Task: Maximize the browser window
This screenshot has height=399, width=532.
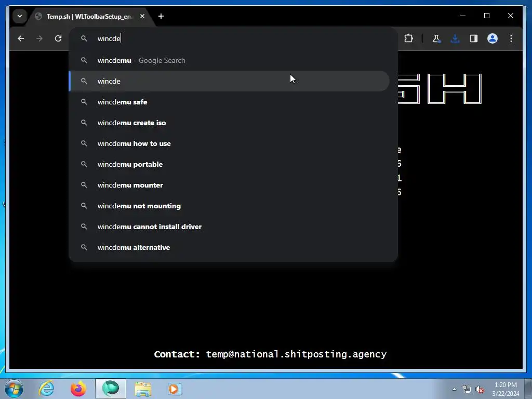Action: click(486, 16)
